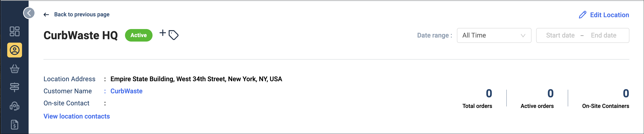Click the back arrow icon
Screen dimensions: 644x134
tap(46, 15)
